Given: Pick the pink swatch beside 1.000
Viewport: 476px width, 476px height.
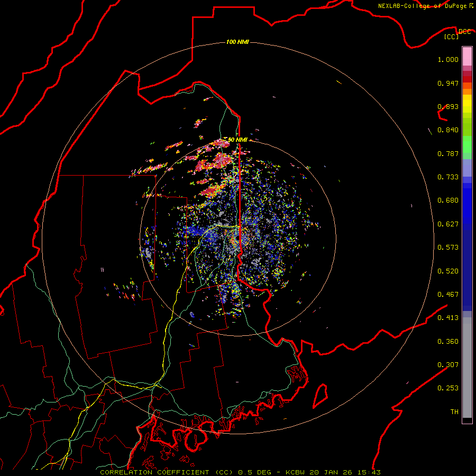Looking at the screenshot, I should [467, 57].
